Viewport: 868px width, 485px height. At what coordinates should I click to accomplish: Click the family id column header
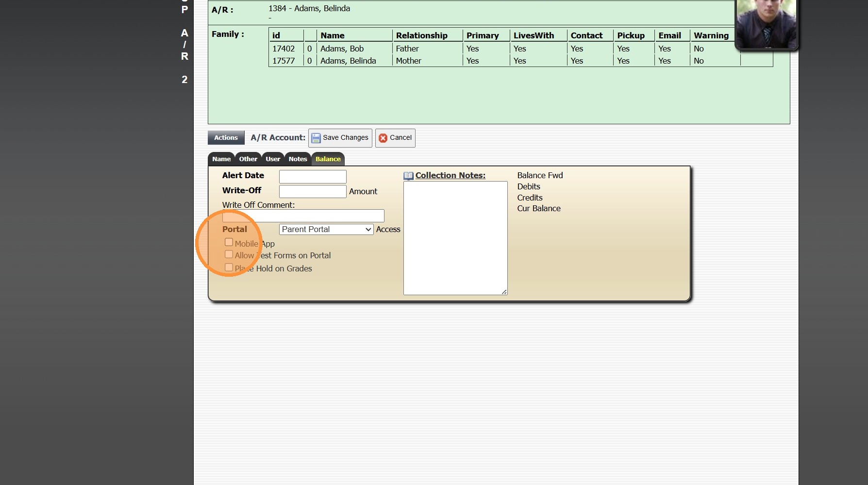click(276, 35)
